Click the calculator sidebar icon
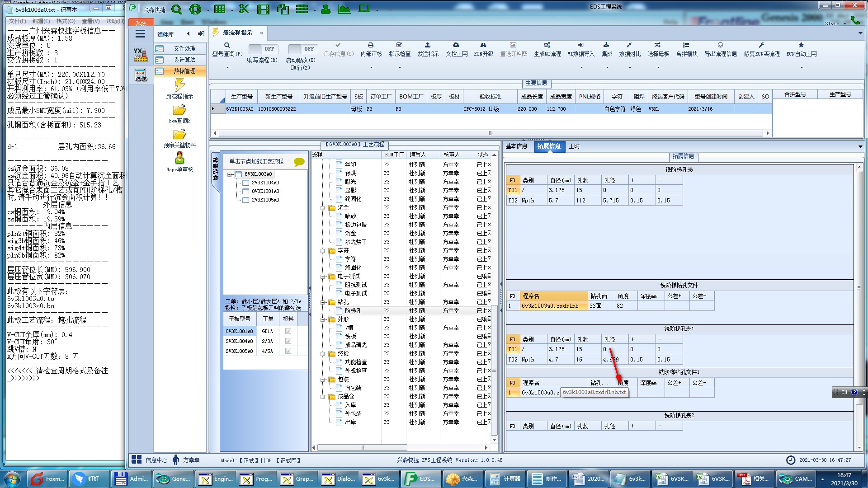This screenshot has height=488, width=868. [141, 75]
